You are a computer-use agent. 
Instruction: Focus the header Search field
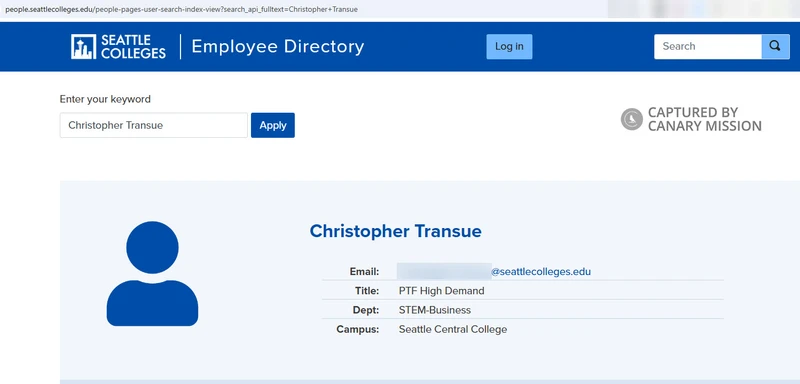(708, 46)
